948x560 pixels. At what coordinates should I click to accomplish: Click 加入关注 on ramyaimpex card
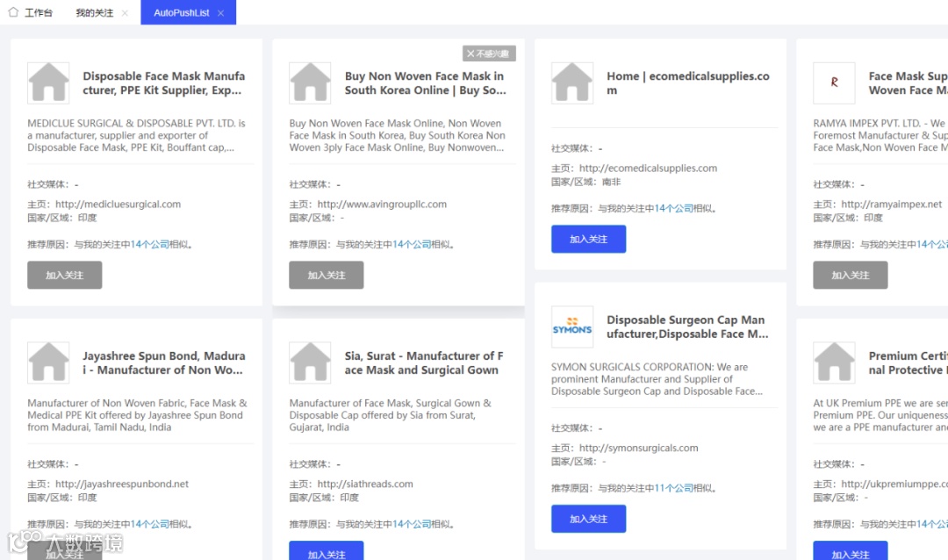(x=850, y=275)
